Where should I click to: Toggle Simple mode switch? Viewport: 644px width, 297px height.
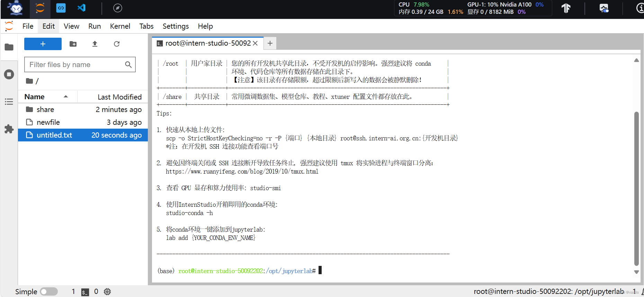49,291
